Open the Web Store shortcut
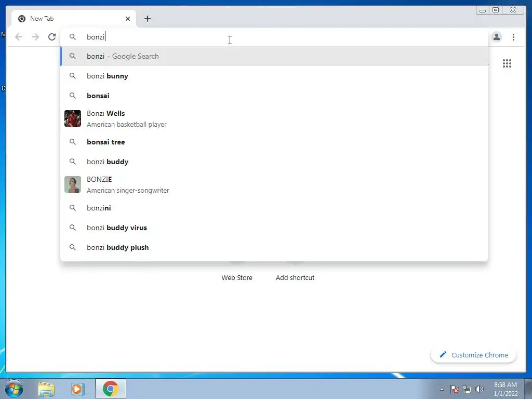 click(x=237, y=277)
